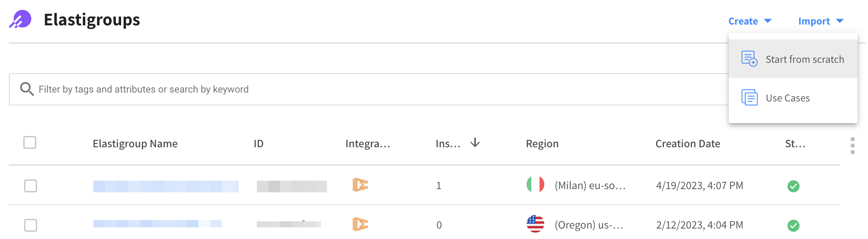Open the first blurred elastigroup name link
This screenshot has width=868, height=239.
pyautogui.click(x=166, y=186)
